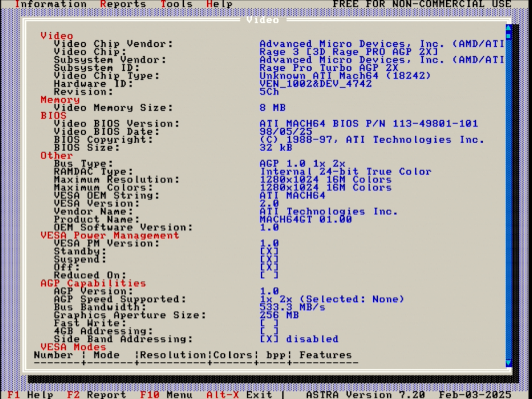Click the AGP Capabilities section heading

click(93, 283)
